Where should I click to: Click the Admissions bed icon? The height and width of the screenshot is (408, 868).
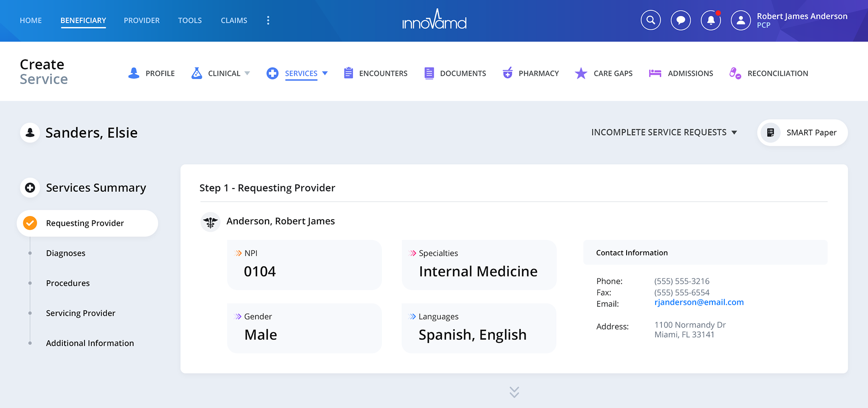[655, 73]
